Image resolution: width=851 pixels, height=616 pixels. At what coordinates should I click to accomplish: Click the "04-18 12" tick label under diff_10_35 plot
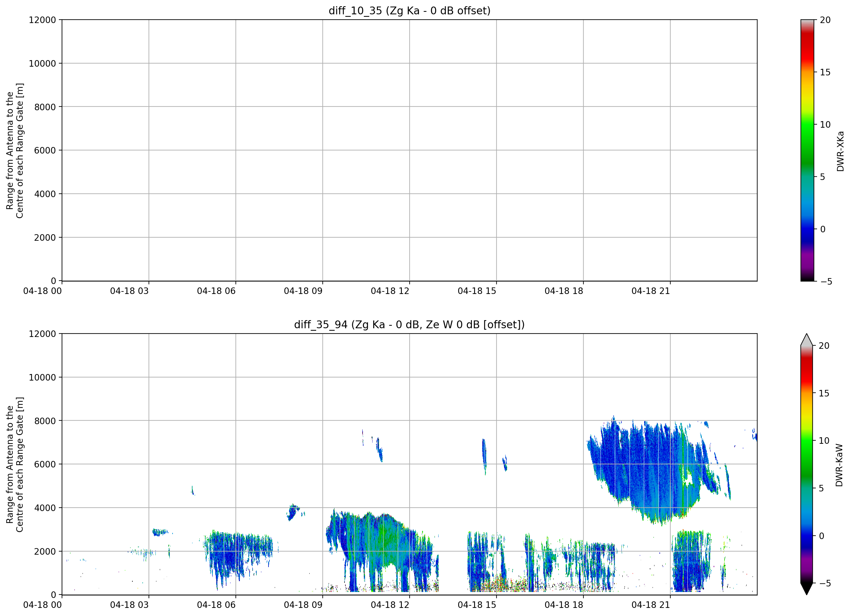[390, 291]
